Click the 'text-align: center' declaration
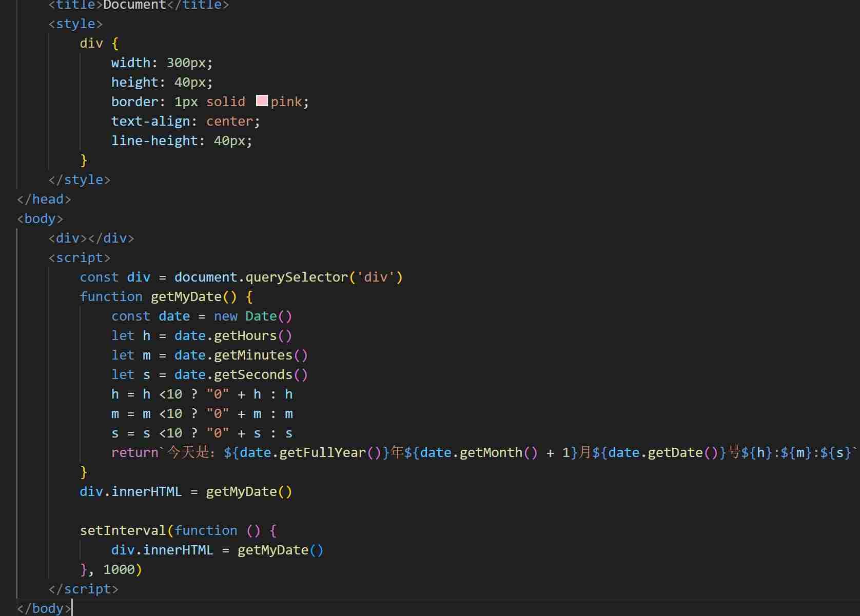Screen dimensions: 860x616 [185, 121]
